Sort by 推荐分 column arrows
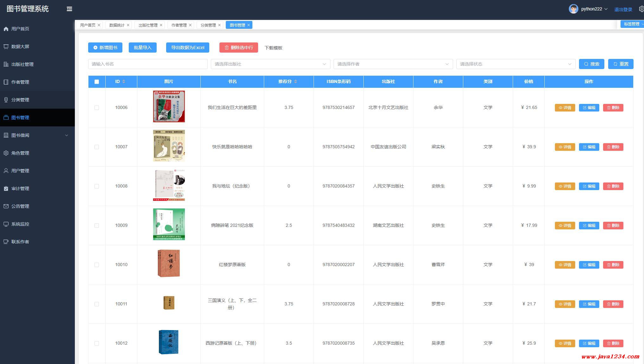 click(296, 81)
